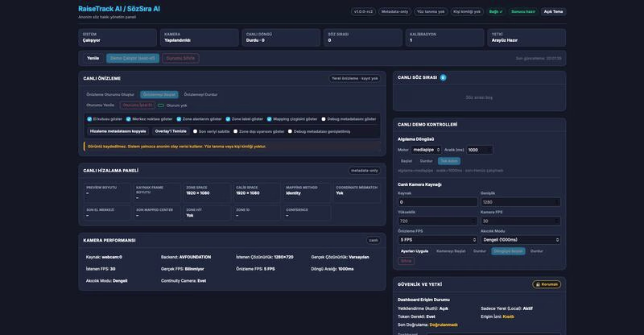Click the green session status indicator icon
644x335 pixels.
coord(161,105)
